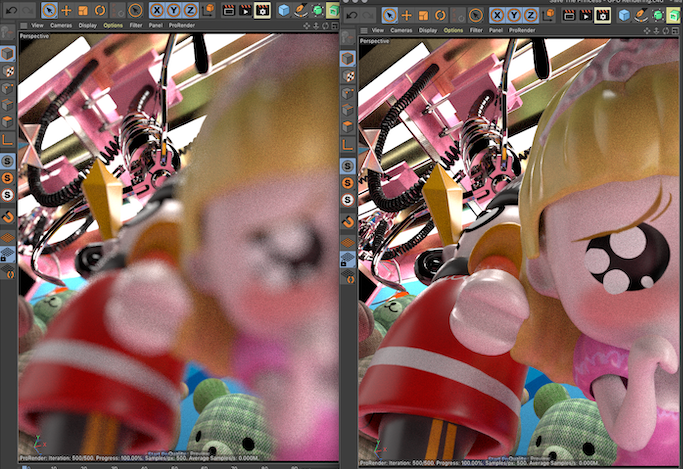Click Undo in left window toolbar
The width and height of the screenshot is (683, 469).
[x=11, y=10]
